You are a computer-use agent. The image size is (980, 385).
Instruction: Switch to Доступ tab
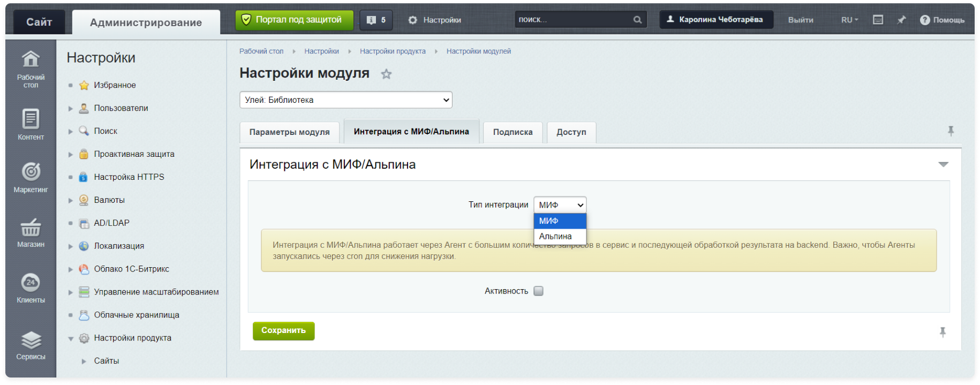571,132
